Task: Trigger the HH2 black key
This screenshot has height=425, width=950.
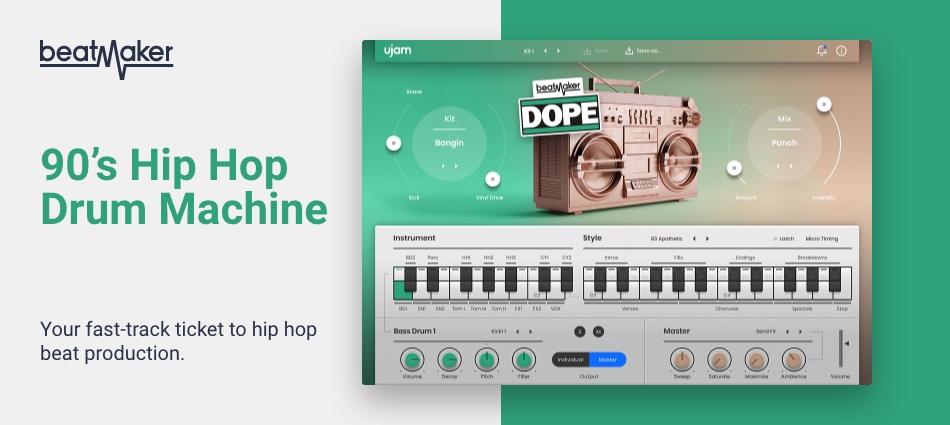Action: click(488, 279)
